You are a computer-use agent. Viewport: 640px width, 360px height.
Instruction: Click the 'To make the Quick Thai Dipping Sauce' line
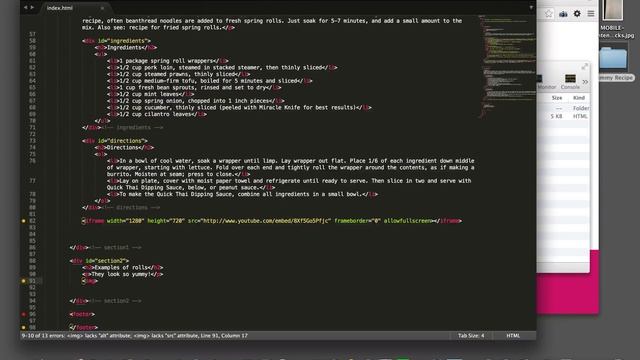(x=243, y=194)
